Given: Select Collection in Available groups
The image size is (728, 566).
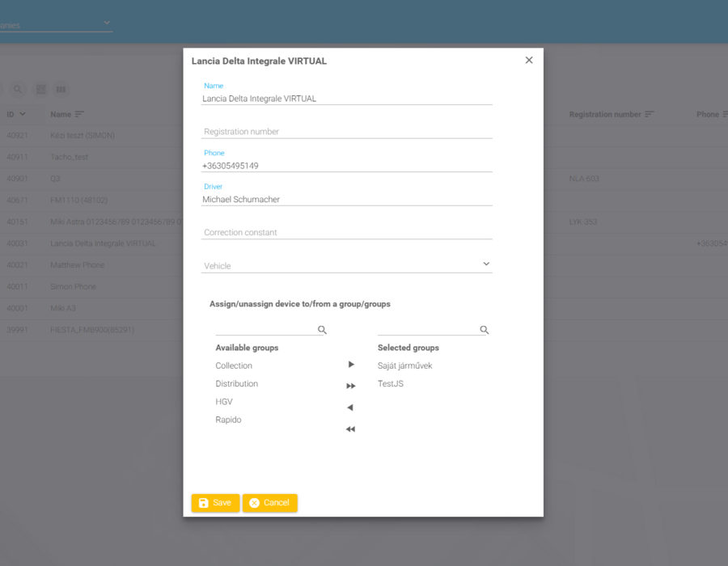Looking at the screenshot, I should click(234, 365).
